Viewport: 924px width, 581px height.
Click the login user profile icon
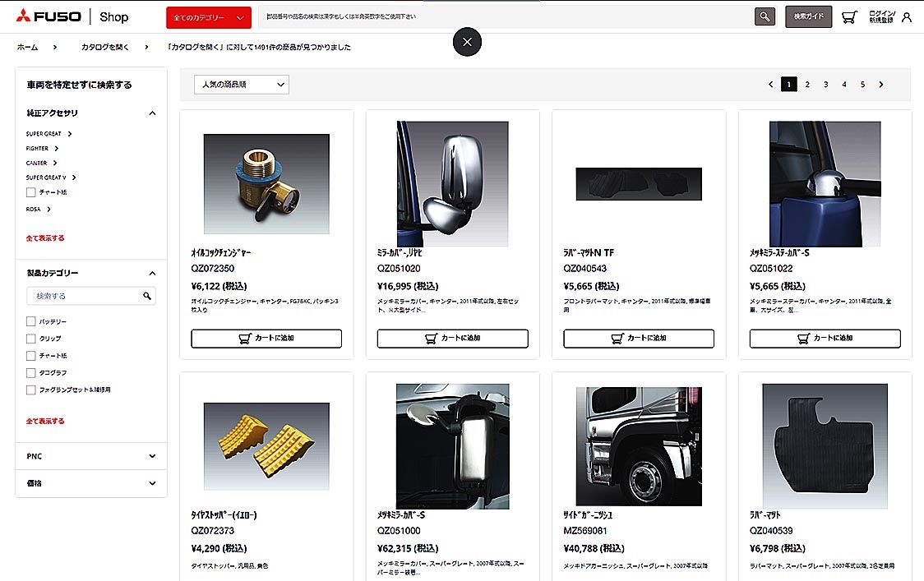(x=906, y=17)
